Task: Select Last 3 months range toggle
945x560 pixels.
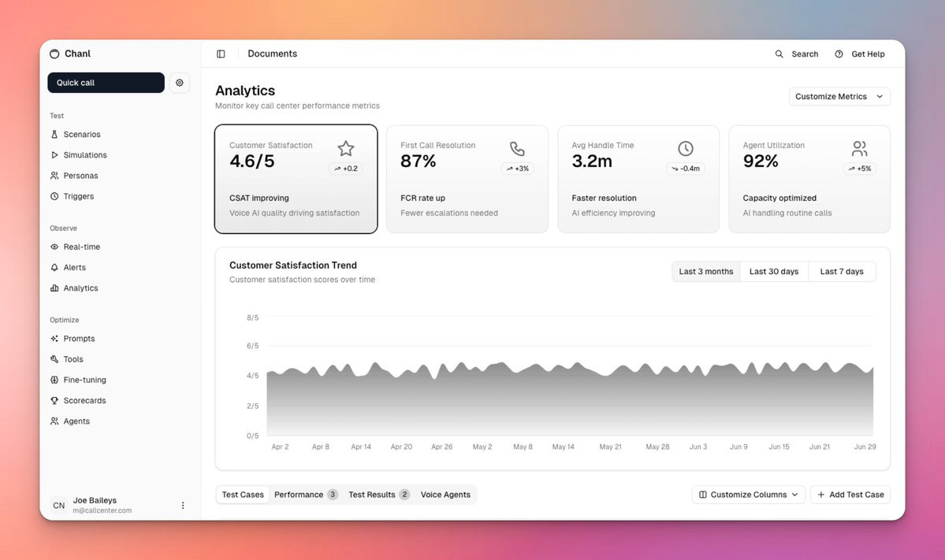Action: (705, 272)
